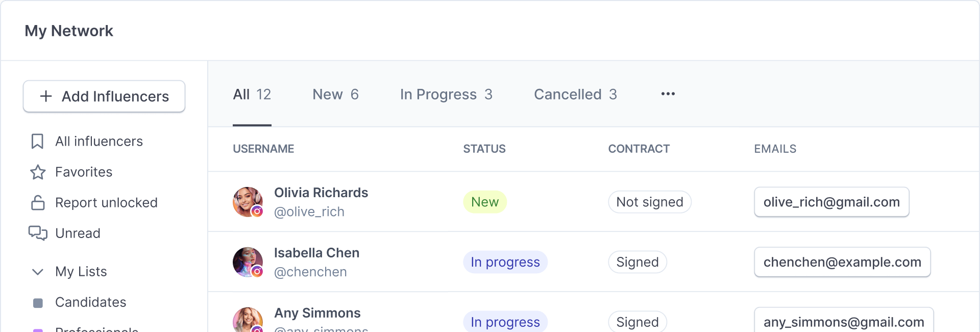
Task: Open All influencers bookmark icon
Action: (37, 141)
